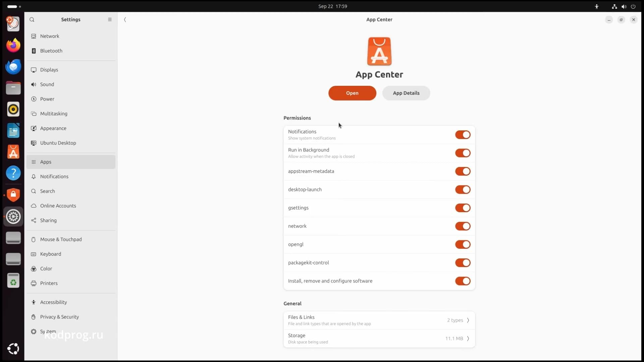Open Firefox from the dock

[x=13, y=45]
